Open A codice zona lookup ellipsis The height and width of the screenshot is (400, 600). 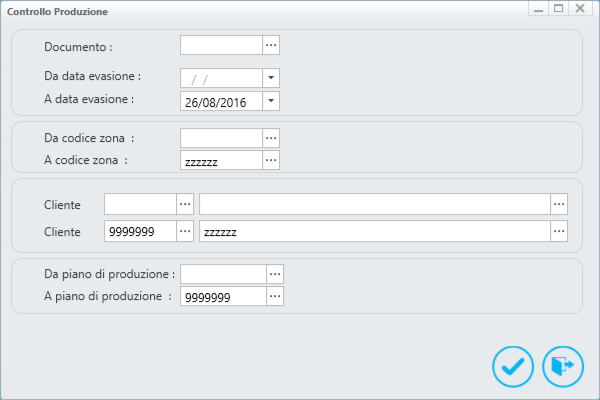[x=271, y=160]
